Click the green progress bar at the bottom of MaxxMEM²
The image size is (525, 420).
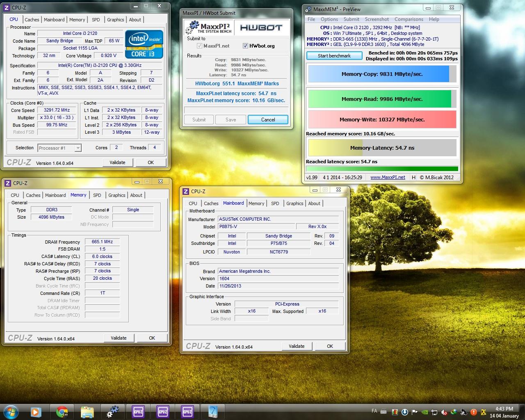point(382,169)
